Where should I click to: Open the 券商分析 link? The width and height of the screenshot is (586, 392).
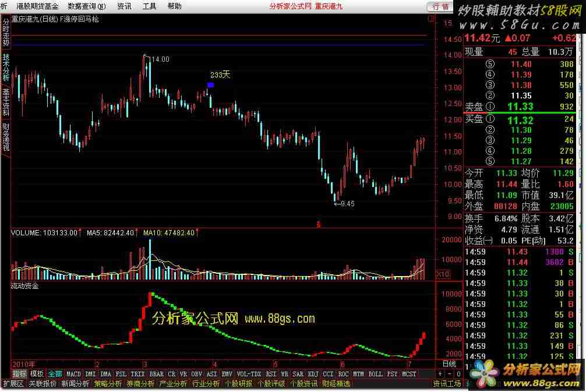[x=140, y=383]
